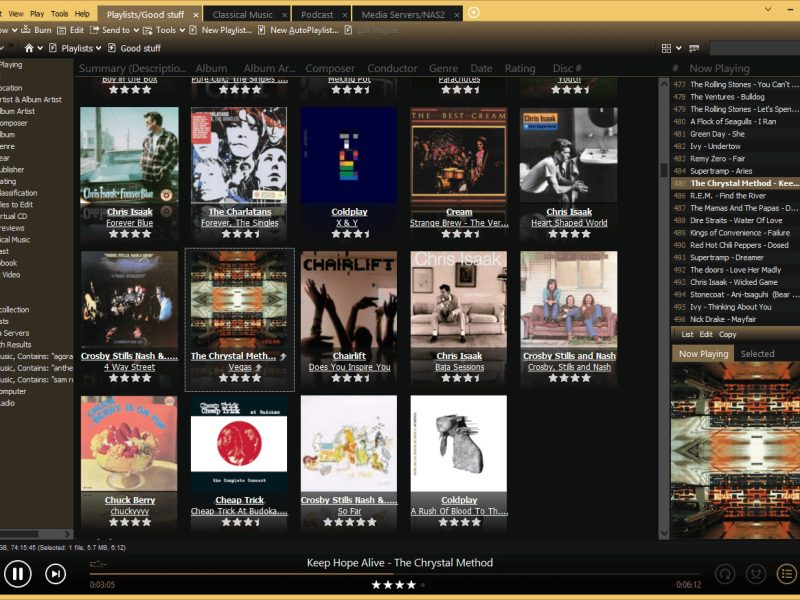Image resolution: width=800 pixels, height=600 pixels.
Task: Open the View menu
Action: point(16,14)
